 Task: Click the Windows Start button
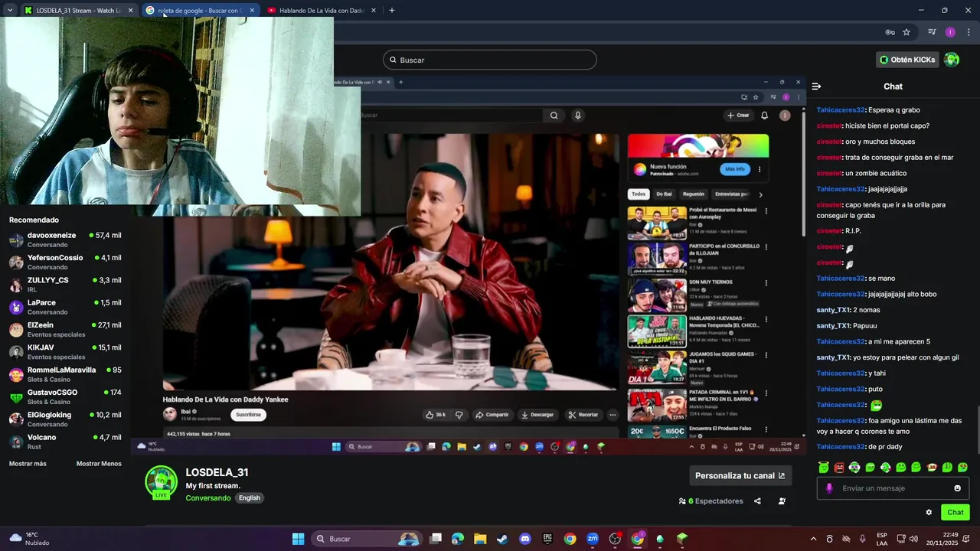pos(298,539)
